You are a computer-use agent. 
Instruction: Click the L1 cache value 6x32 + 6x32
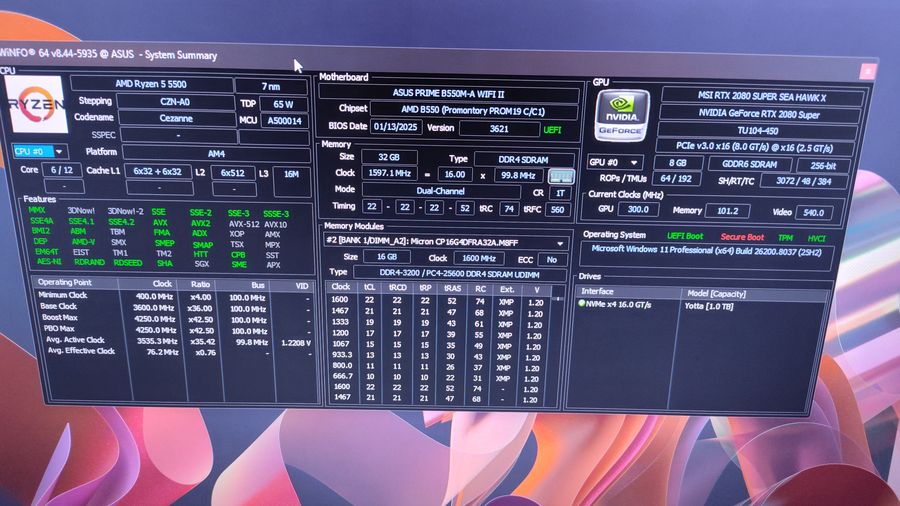click(157, 171)
